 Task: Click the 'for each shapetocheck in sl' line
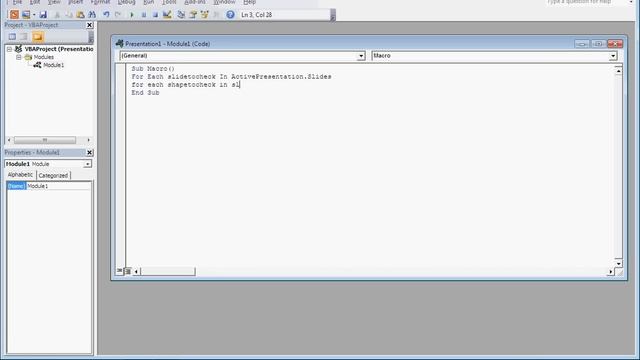(x=186, y=84)
